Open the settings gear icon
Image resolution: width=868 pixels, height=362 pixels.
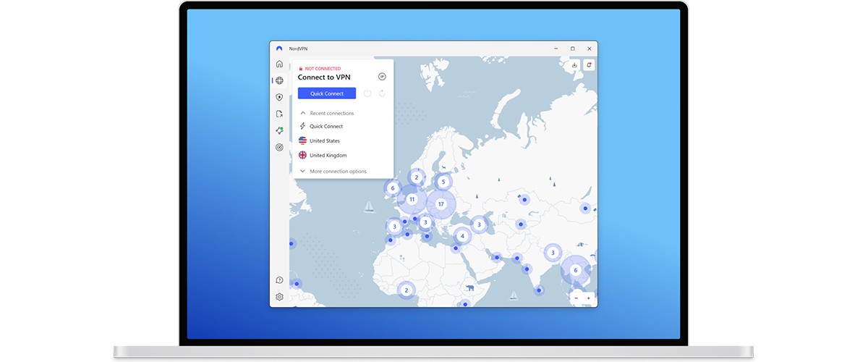pos(279,297)
